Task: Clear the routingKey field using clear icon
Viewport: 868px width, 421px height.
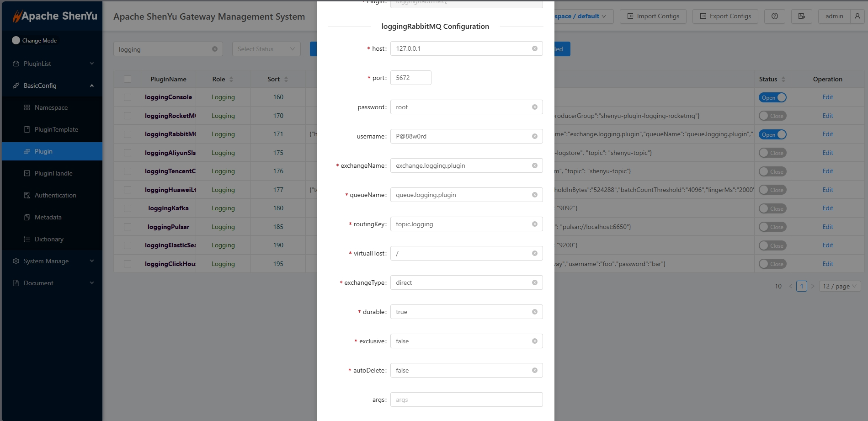Action: [x=534, y=224]
